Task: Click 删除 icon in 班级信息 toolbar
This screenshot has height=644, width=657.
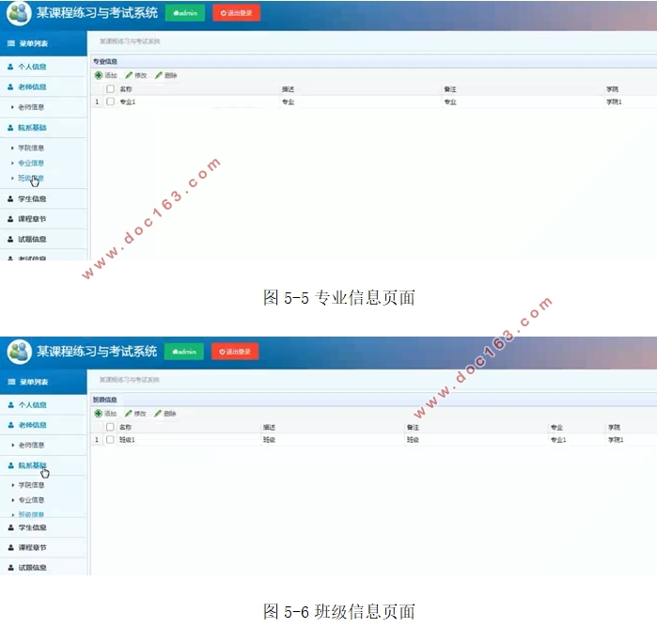Action: tap(158, 414)
